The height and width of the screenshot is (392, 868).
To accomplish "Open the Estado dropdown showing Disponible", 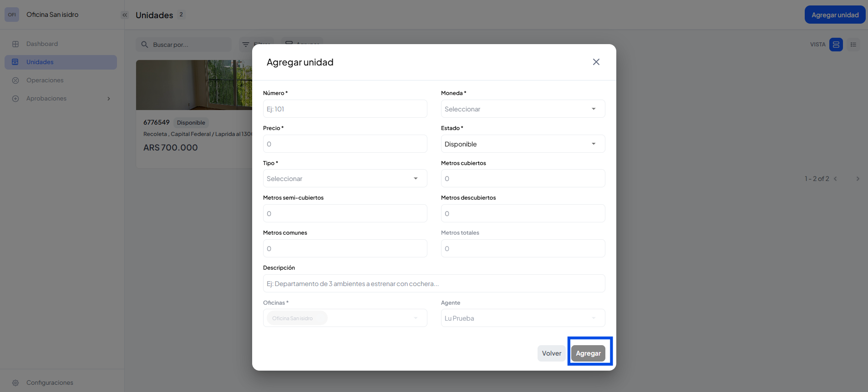I will pos(523,144).
